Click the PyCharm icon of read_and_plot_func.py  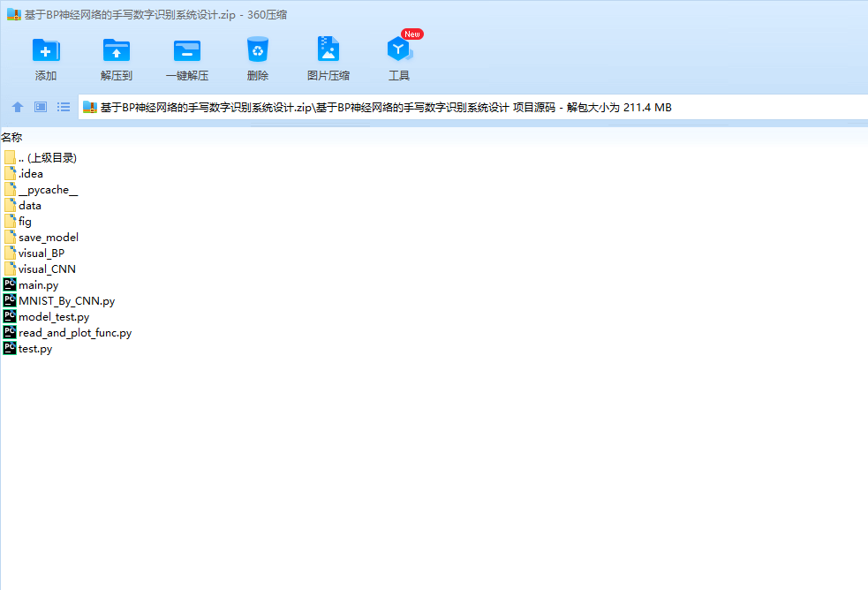tap(10, 332)
